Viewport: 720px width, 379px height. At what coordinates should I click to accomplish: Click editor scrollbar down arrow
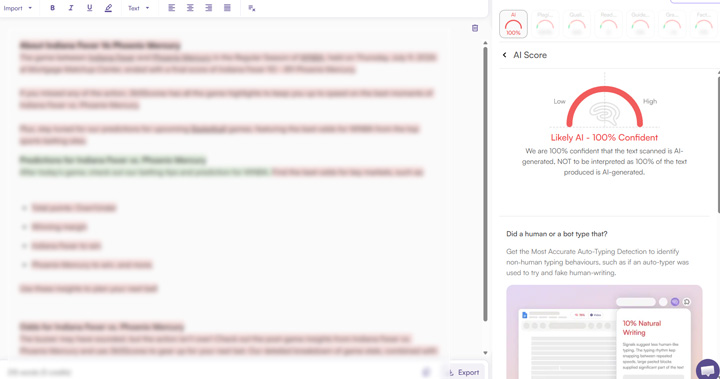coord(485,353)
